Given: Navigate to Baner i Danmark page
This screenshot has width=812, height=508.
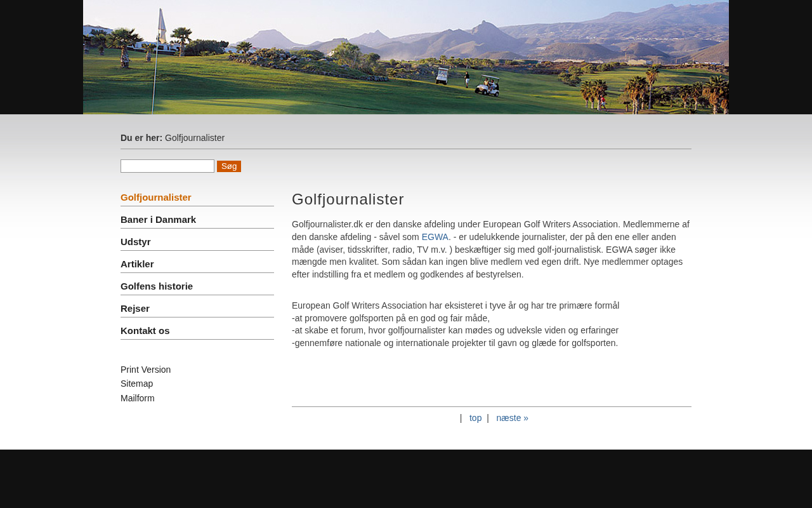Looking at the screenshot, I should click(158, 218).
